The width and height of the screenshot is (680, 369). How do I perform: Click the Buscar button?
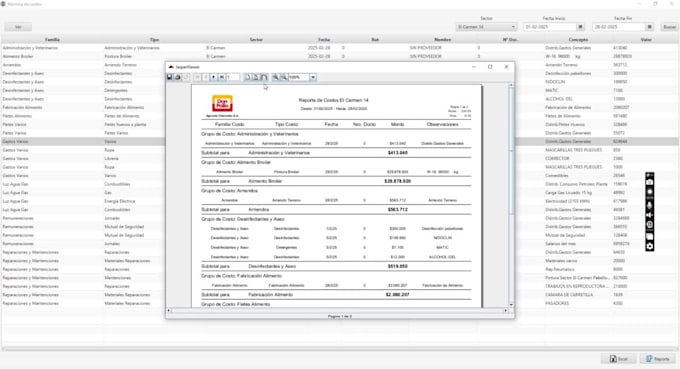(x=669, y=27)
